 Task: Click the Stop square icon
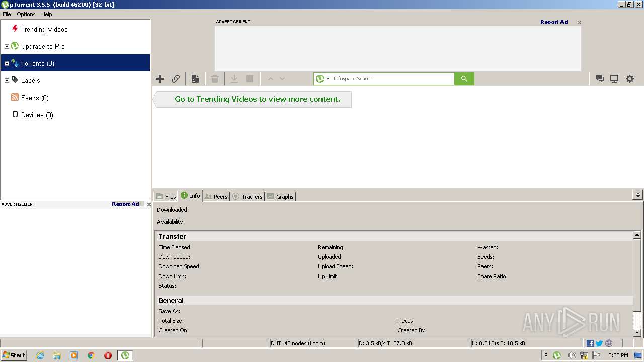point(250,79)
